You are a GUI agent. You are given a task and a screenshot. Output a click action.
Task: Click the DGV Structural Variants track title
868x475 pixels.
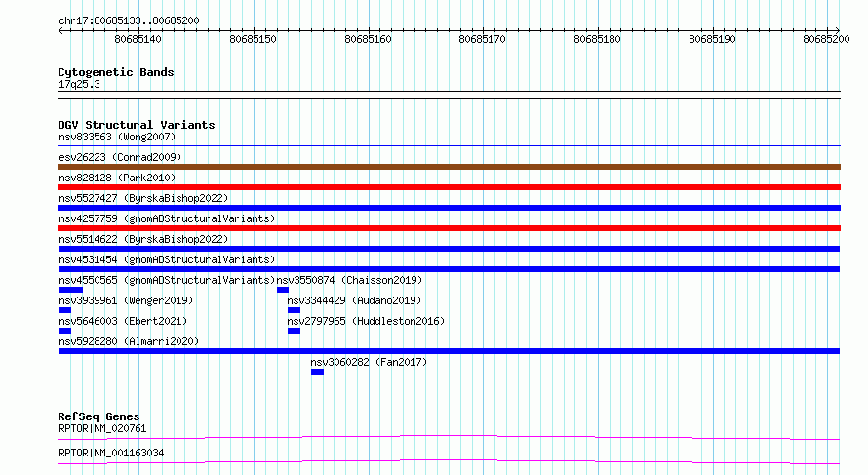coord(137,125)
